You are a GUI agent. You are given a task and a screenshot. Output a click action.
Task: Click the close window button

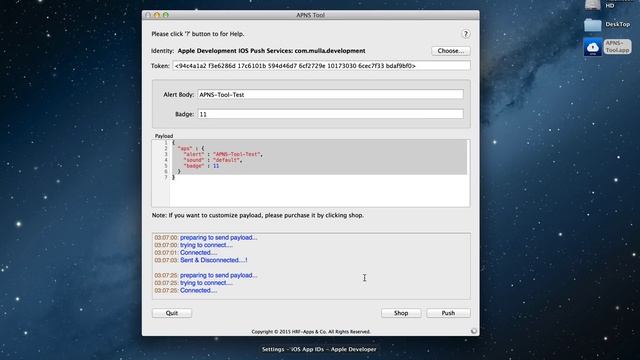[148, 15]
